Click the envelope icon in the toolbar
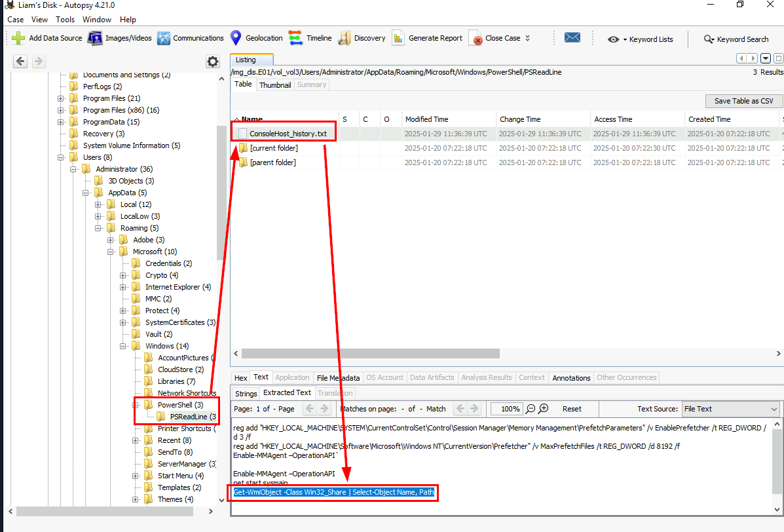This screenshot has width=784, height=532. [x=572, y=38]
